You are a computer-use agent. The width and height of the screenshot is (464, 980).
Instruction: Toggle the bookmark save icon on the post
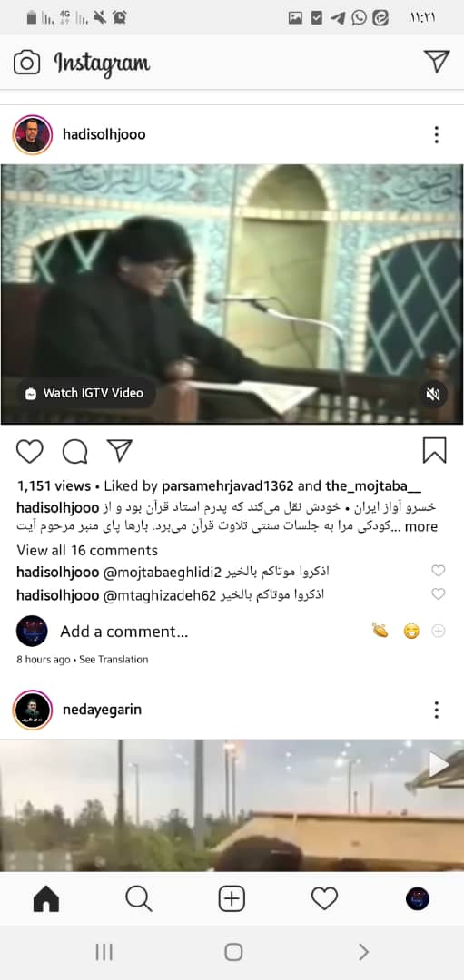[435, 450]
